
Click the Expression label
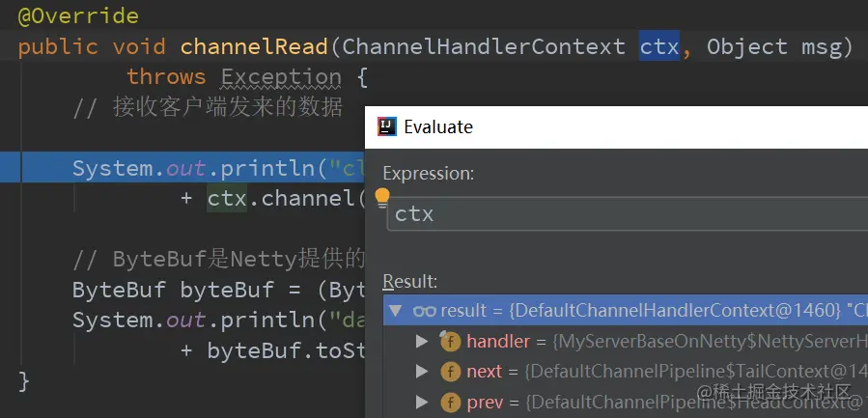(429, 174)
